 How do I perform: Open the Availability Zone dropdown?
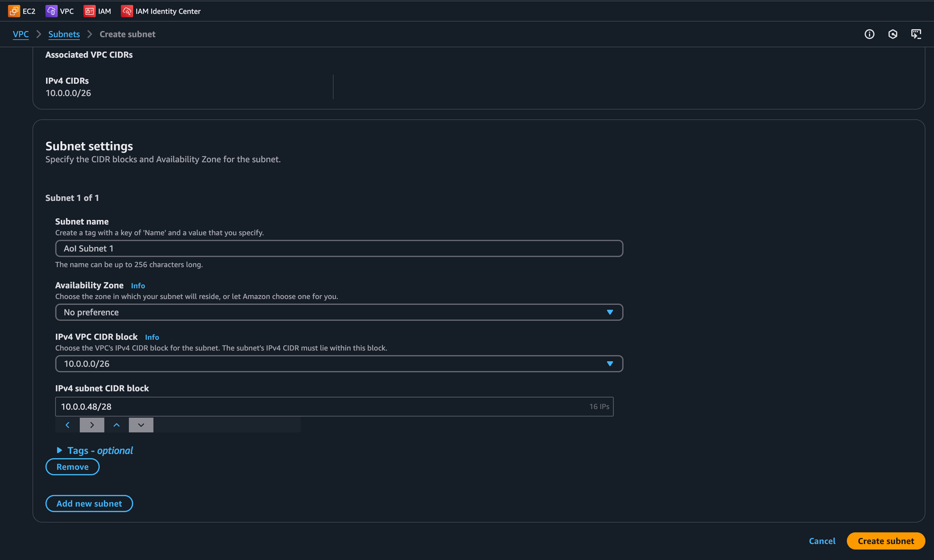339,313
